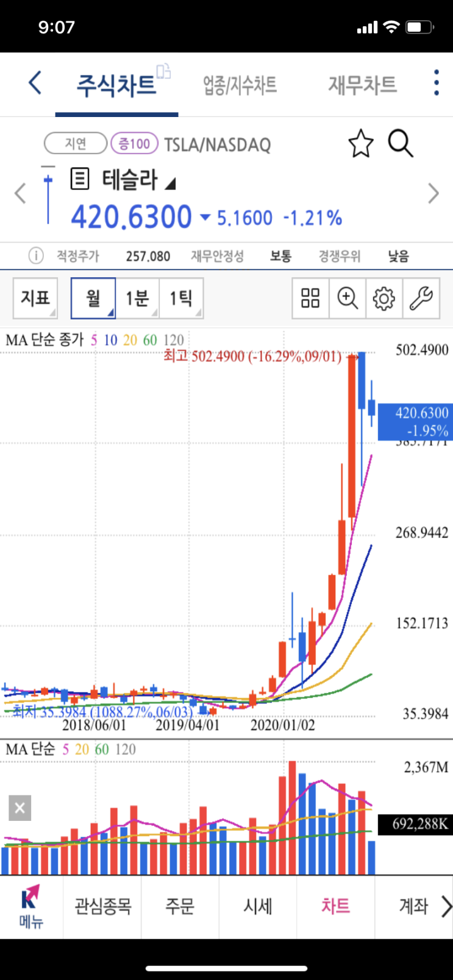The width and height of the screenshot is (453, 980).
Task: Open the 지표 indicator dropdown
Action: click(35, 298)
